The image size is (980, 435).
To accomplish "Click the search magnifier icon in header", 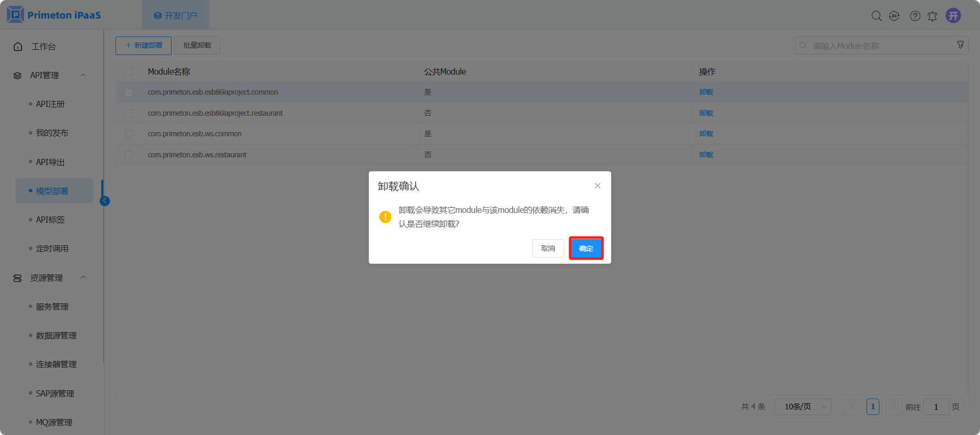I will (x=876, y=16).
